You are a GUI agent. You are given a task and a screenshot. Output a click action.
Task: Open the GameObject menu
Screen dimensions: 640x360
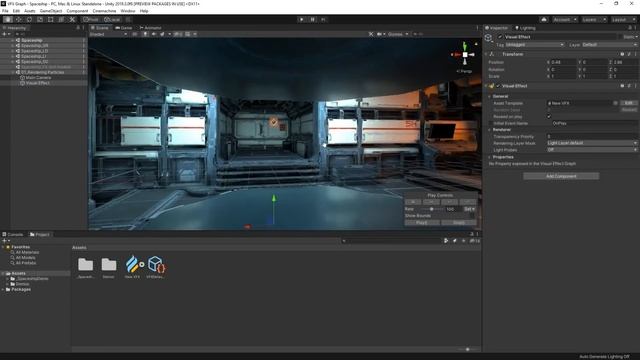(51, 11)
